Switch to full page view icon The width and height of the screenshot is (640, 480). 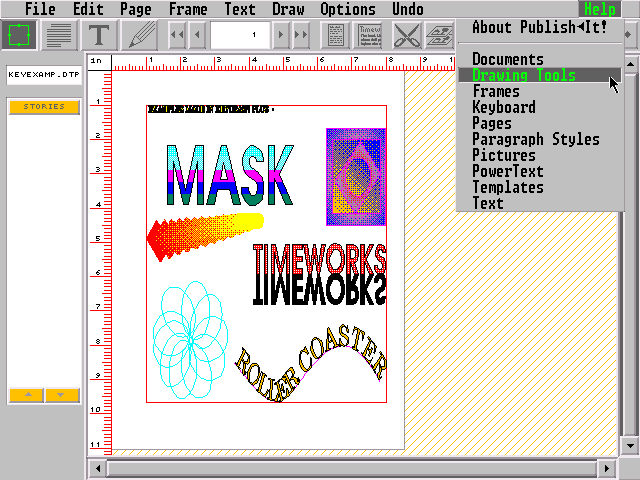point(336,35)
